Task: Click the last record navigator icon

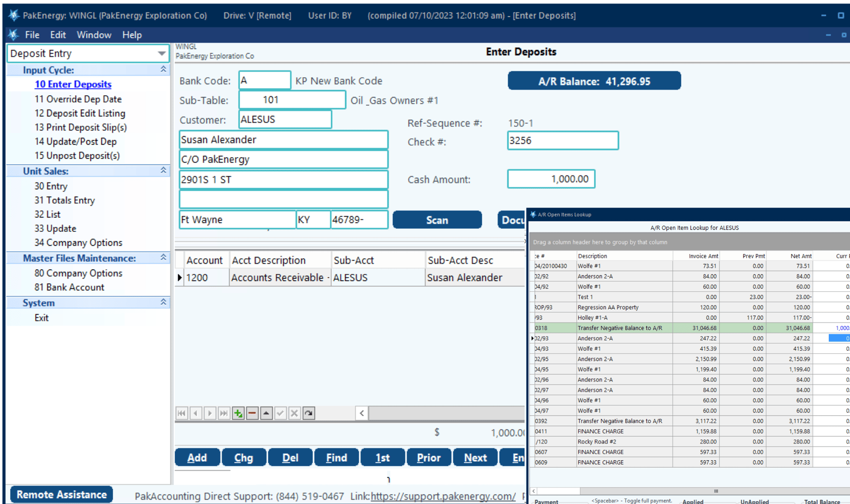Action: (224, 413)
